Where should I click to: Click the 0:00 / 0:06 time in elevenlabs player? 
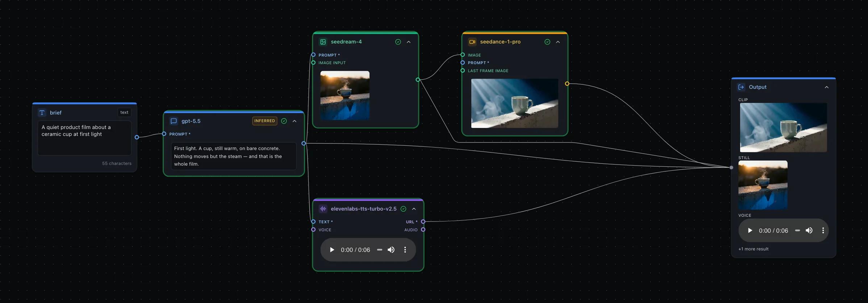point(355,250)
